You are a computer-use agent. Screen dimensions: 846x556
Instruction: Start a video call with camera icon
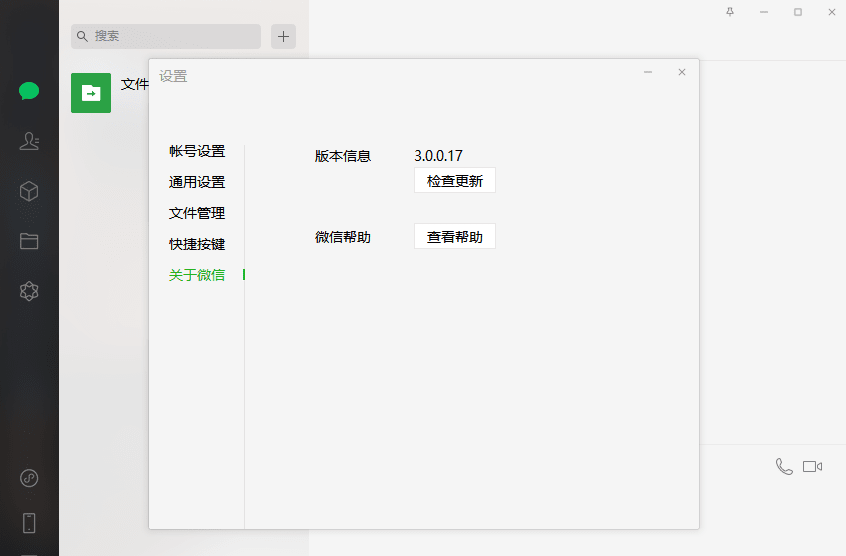[x=812, y=466]
